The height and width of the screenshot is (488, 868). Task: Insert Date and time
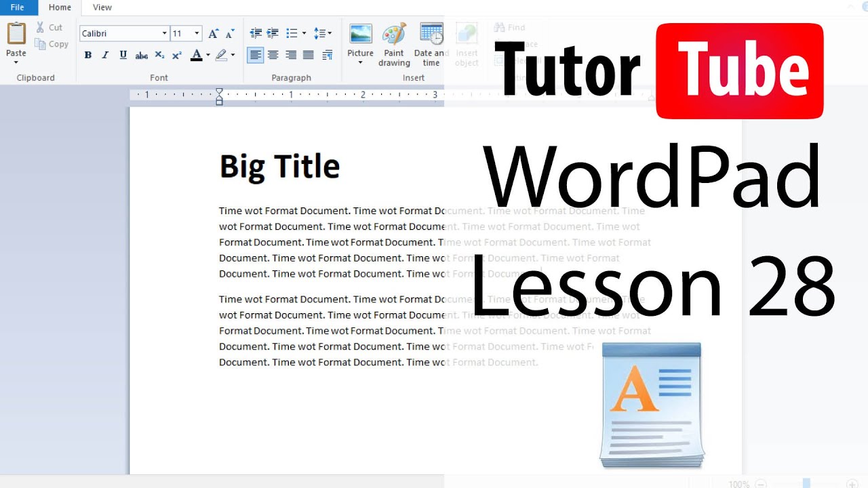[431, 45]
